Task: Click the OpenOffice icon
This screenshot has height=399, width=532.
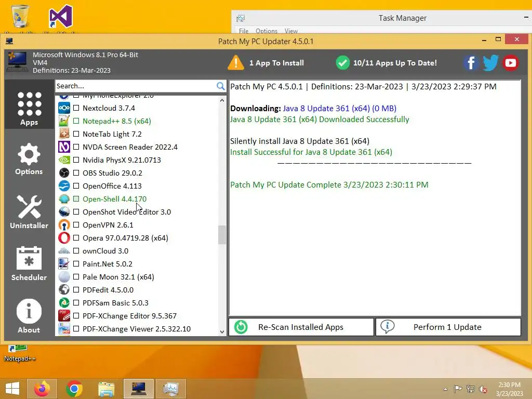Action: click(x=64, y=186)
